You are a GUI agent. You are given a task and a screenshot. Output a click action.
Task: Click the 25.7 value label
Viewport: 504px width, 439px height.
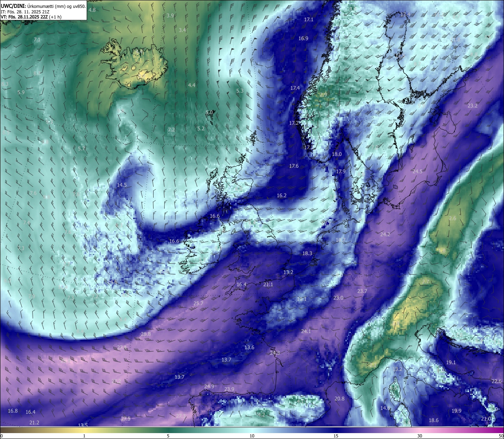tap(198, 304)
